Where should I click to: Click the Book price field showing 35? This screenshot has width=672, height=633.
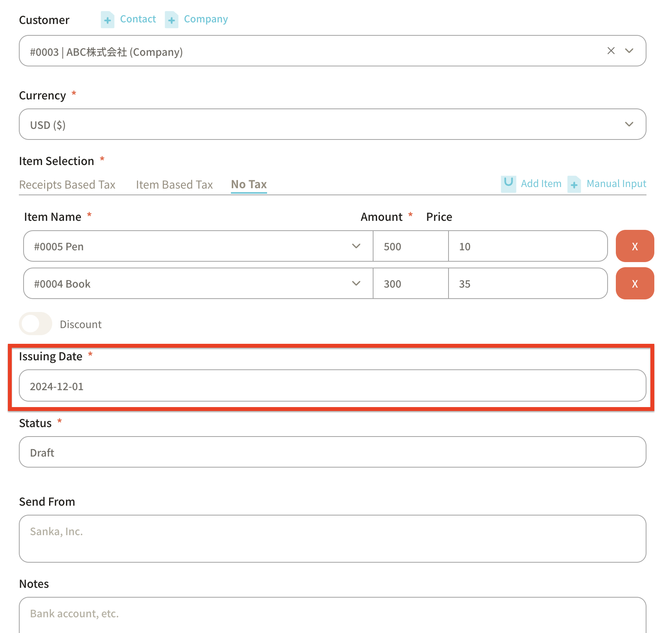pyautogui.click(x=527, y=284)
